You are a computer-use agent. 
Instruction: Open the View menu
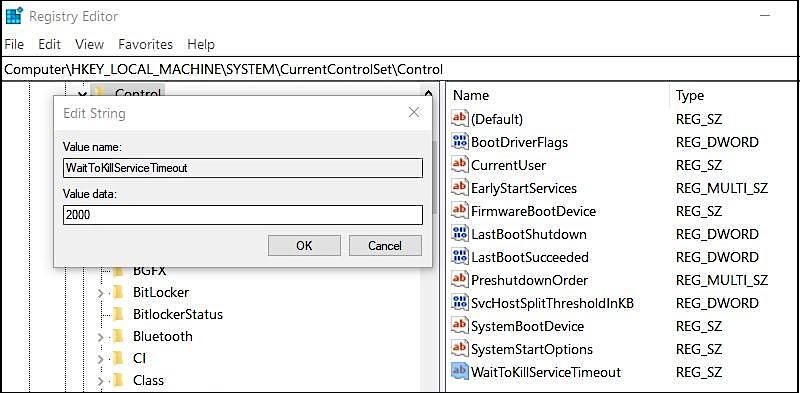[89, 44]
